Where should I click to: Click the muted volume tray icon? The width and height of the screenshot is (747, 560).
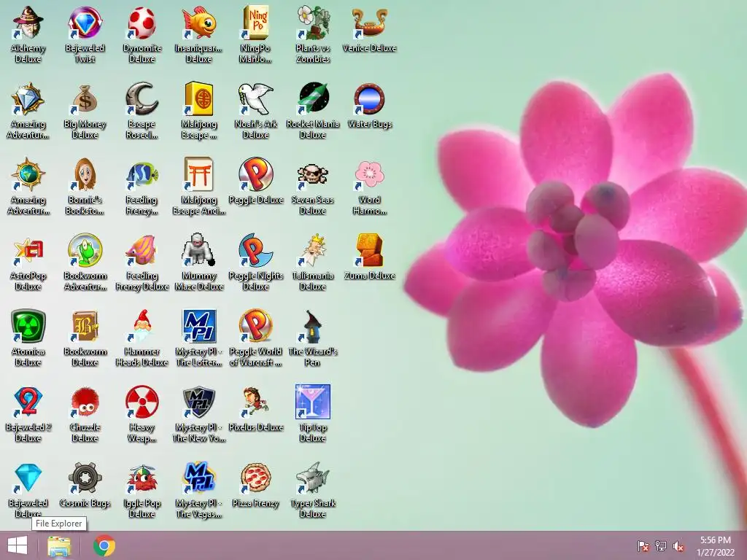coord(678,545)
